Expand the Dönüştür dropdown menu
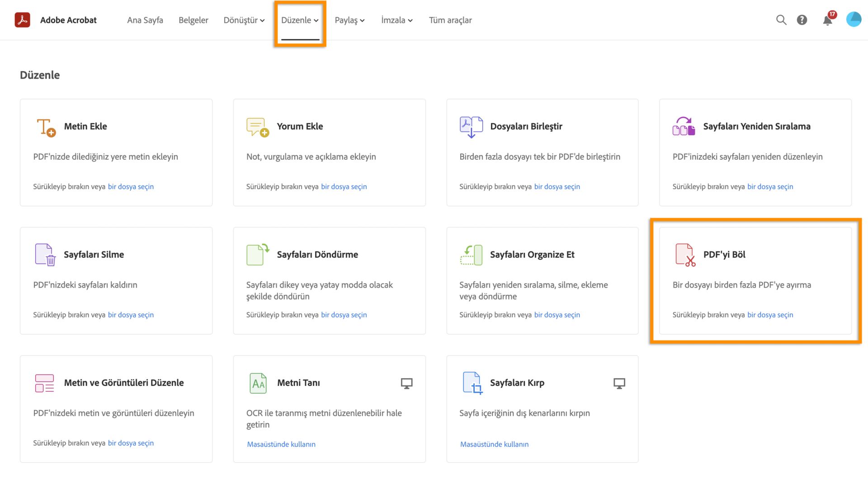Screen dimensions: 868x494 click(244, 20)
